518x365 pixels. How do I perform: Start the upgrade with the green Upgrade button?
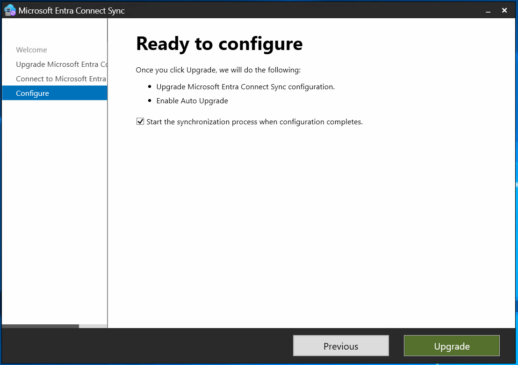click(452, 346)
